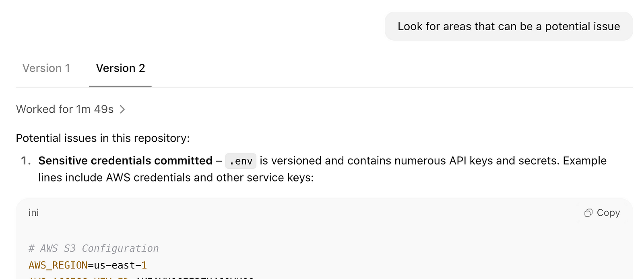Screen dimensions: 644x279
Task: Click the underline beneath the Version 2 tab
Action: [120, 87]
